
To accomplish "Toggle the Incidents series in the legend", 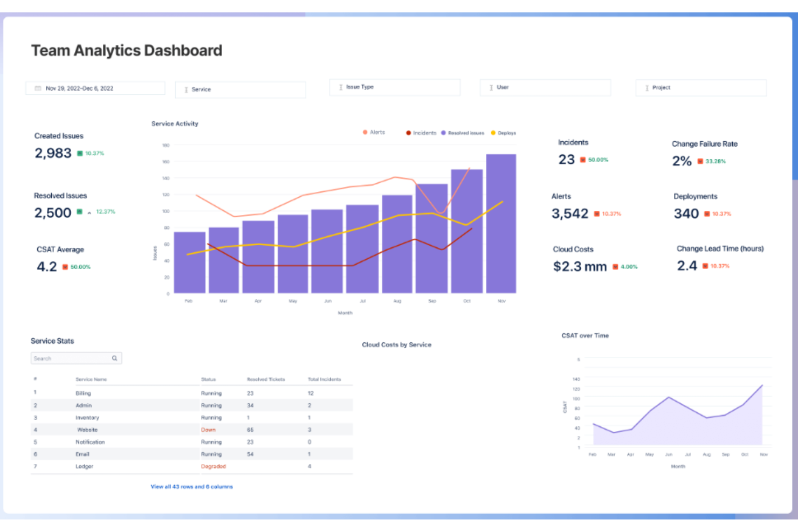I will (x=421, y=133).
